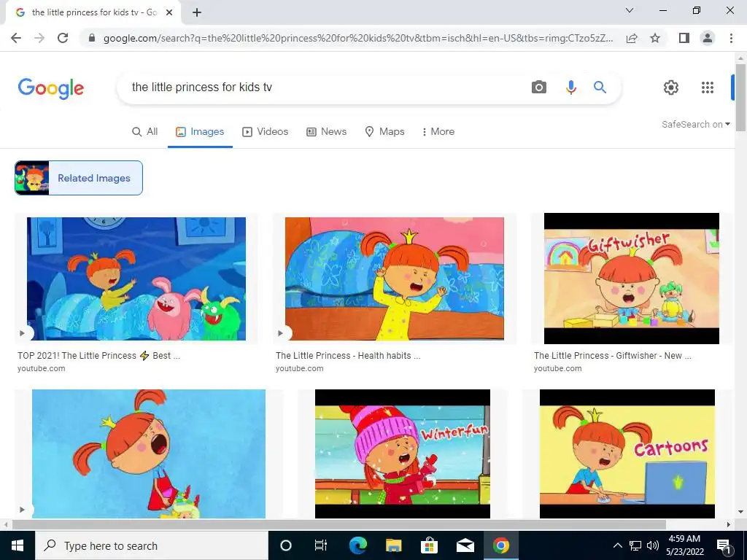Viewport: 747px width, 560px height.
Task: Go to Google homepage logo
Action: (x=51, y=88)
